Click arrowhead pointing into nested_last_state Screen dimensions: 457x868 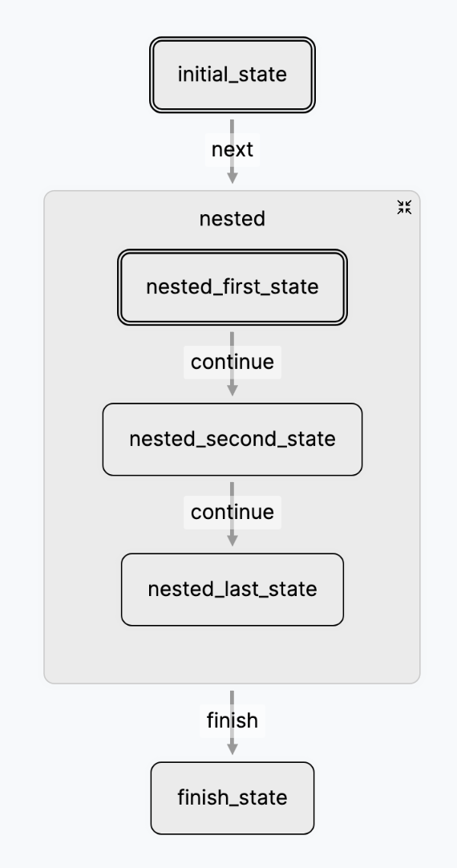233,540
